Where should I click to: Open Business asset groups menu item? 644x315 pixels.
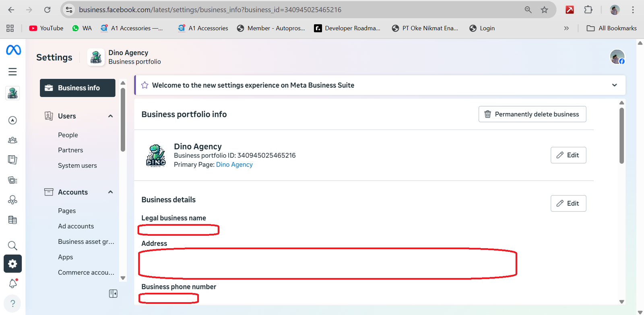click(x=86, y=242)
